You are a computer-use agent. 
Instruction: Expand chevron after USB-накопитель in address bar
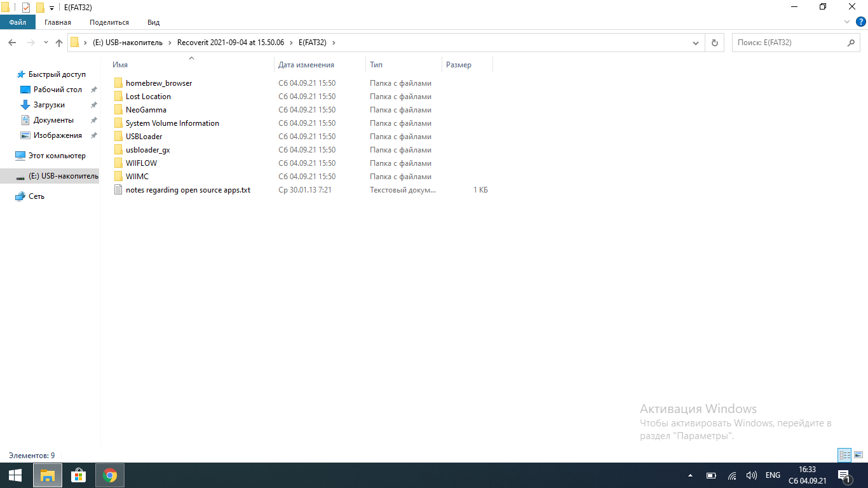169,43
